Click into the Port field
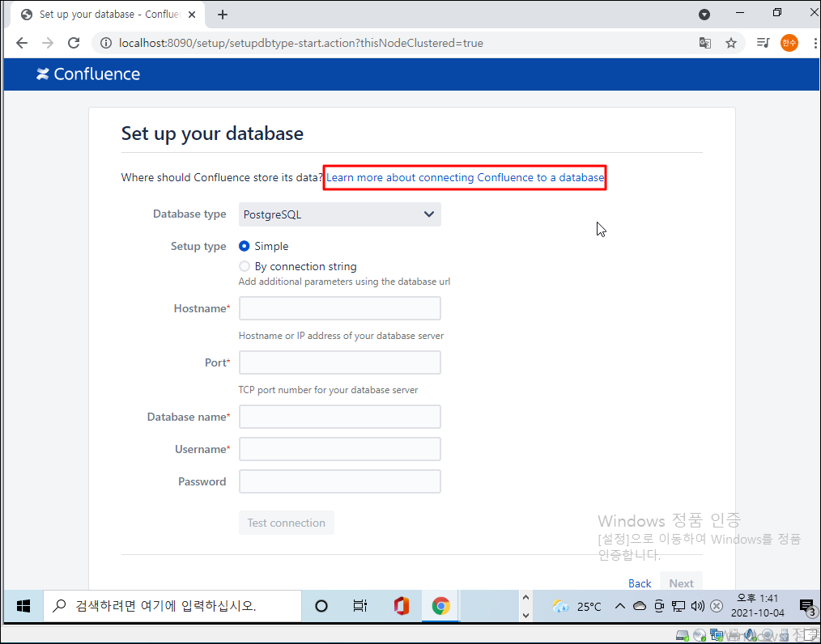The image size is (821, 644). click(340, 362)
